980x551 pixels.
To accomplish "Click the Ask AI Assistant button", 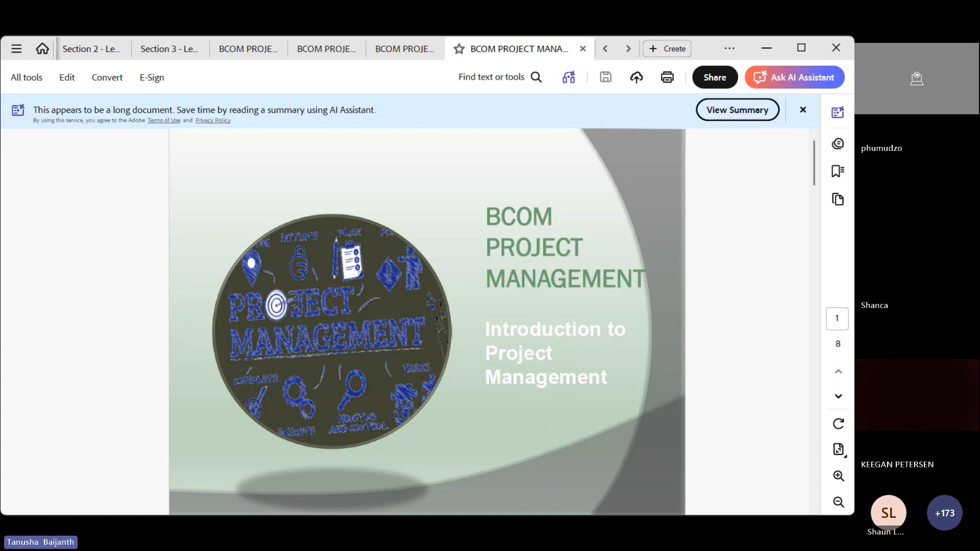I will tap(794, 77).
